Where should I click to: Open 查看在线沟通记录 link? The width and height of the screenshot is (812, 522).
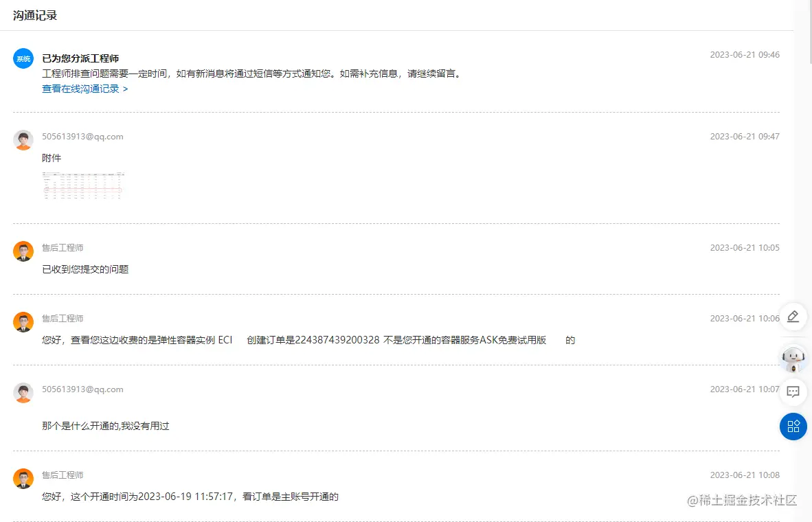[85, 89]
